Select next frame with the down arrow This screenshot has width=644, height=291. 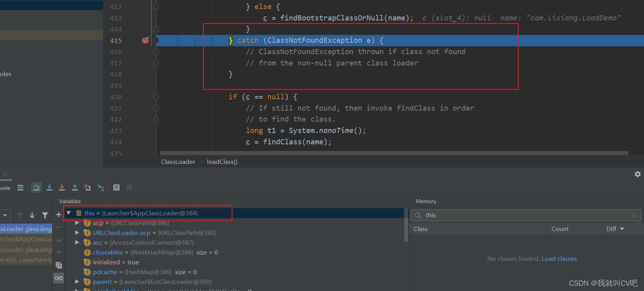pos(32,215)
